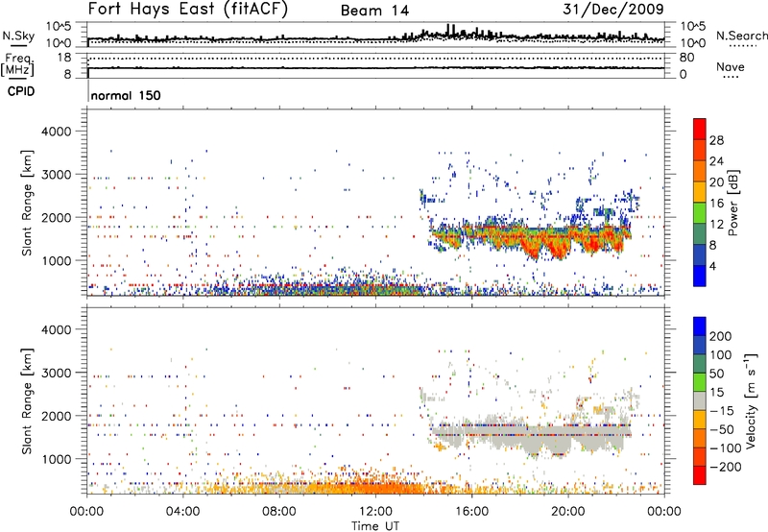Click the "08:00" time tick label
Viewport: 768px width, 532px height.
point(279,512)
